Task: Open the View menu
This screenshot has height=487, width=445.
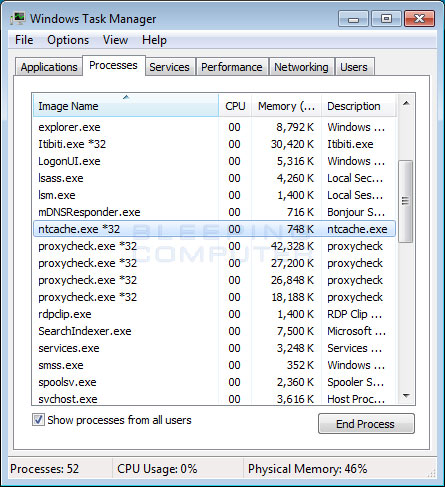Action: (x=115, y=40)
